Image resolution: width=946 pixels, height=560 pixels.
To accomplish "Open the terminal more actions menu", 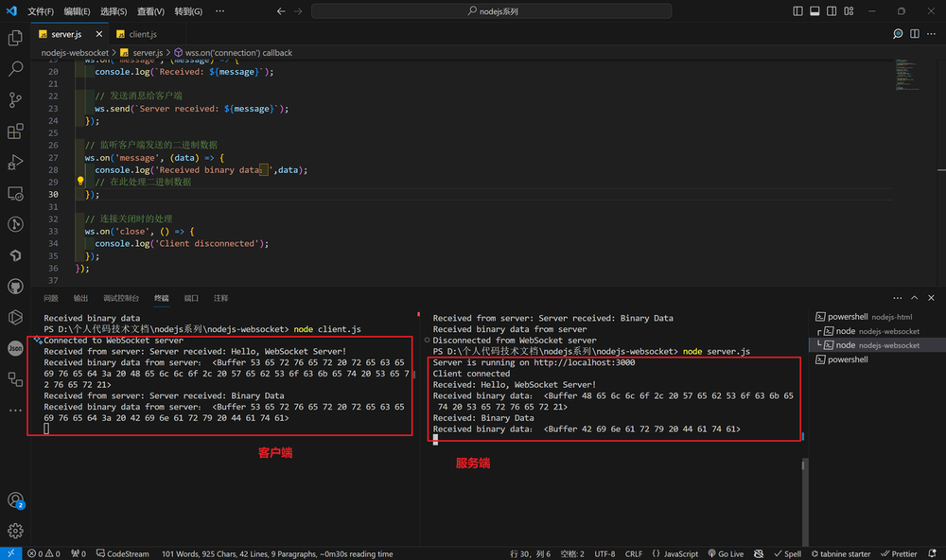I will (x=897, y=297).
